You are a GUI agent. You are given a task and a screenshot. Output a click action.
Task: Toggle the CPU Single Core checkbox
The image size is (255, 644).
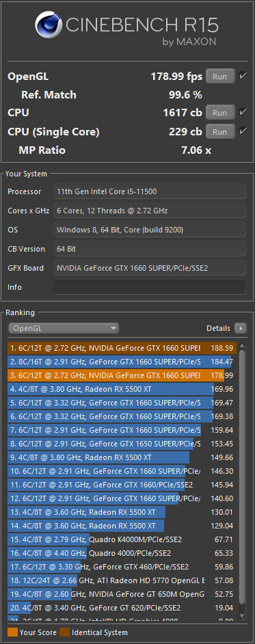click(243, 131)
